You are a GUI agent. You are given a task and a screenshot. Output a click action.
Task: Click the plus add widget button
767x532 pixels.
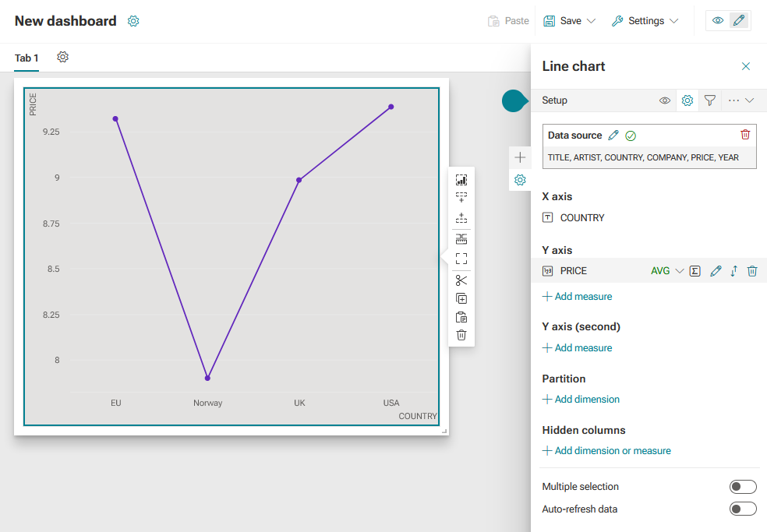pyautogui.click(x=520, y=157)
